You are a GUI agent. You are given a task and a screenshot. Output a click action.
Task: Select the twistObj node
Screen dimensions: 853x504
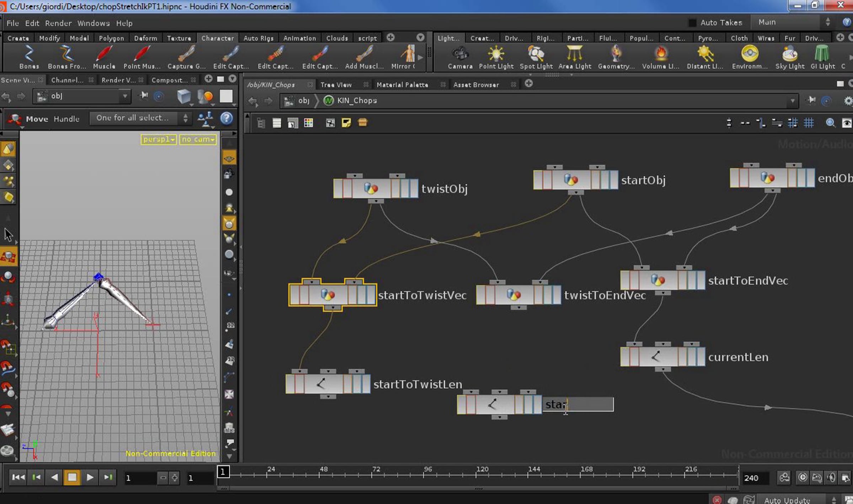376,188
